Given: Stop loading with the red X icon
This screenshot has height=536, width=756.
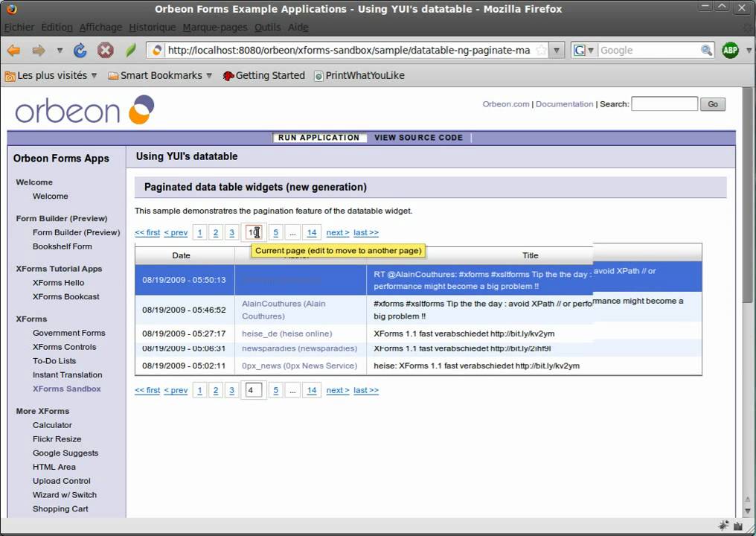Looking at the screenshot, I should click(105, 50).
